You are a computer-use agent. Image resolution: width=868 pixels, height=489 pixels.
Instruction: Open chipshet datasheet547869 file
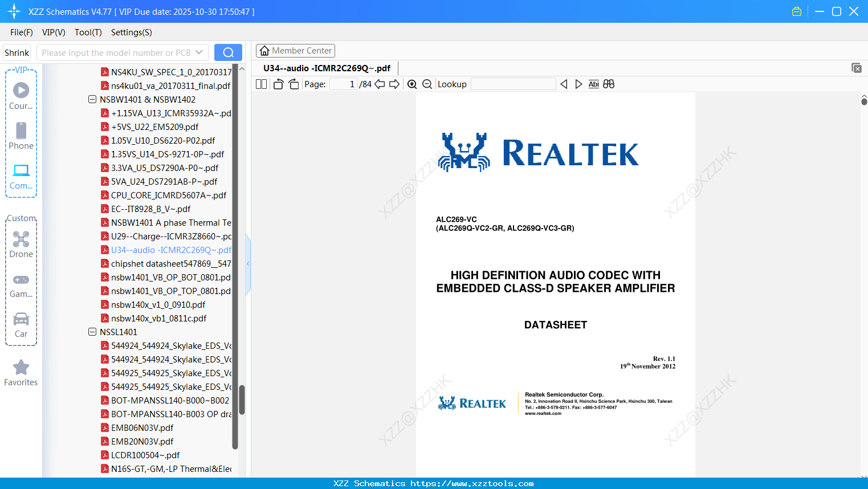tap(166, 263)
